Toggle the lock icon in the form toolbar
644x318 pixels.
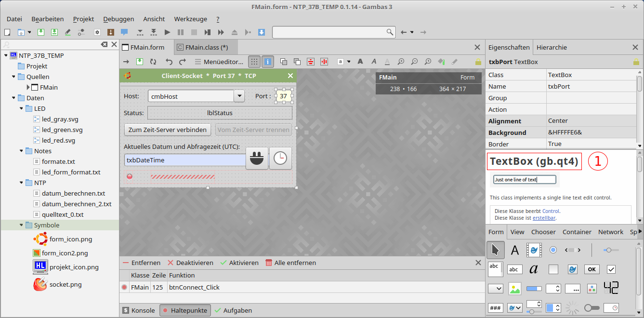coord(478,62)
